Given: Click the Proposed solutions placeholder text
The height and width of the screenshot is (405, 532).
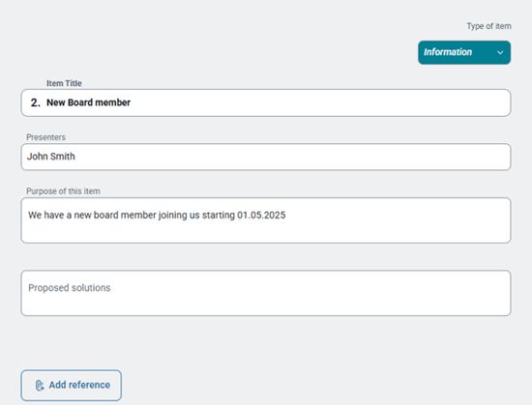Looking at the screenshot, I should (70, 288).
